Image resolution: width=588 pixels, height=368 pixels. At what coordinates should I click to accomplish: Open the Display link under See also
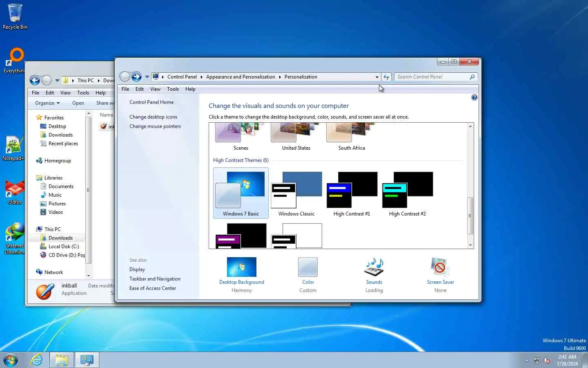point(137,269)
